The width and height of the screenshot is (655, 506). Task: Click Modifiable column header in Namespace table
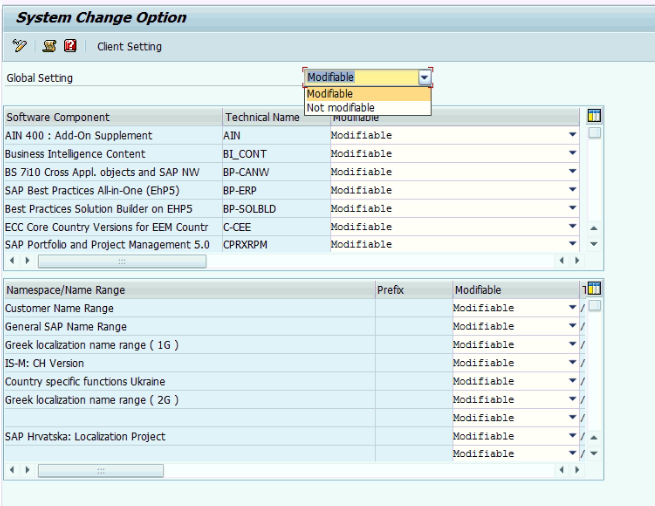pyautogui.click(x=516, y=290)
